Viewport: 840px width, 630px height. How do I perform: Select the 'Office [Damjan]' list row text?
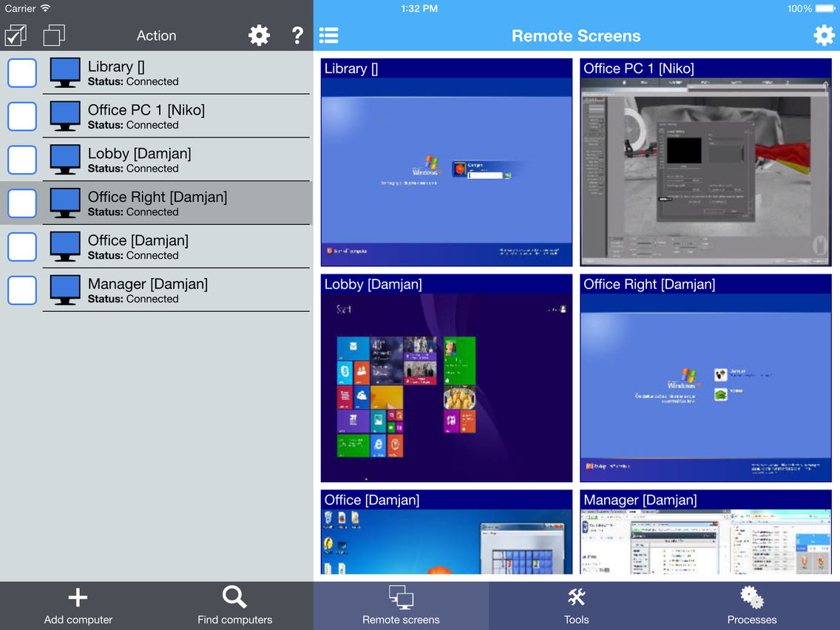pos(138,240)
